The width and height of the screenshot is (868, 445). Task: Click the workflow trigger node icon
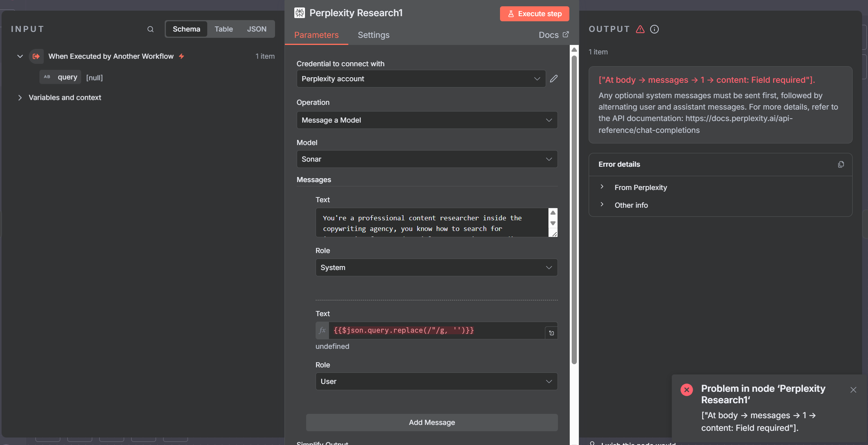point(36,56)
